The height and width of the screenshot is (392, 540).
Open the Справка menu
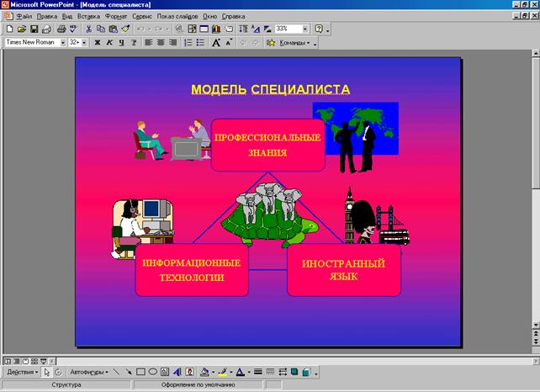click(x=233, y=16)
